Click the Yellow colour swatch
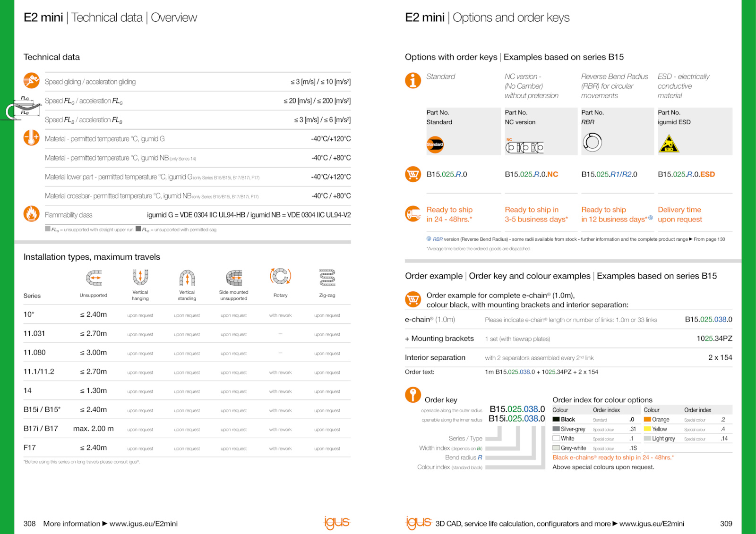Image resolution: width=756 pixels, height=534 pixels. tap(647, 429)
